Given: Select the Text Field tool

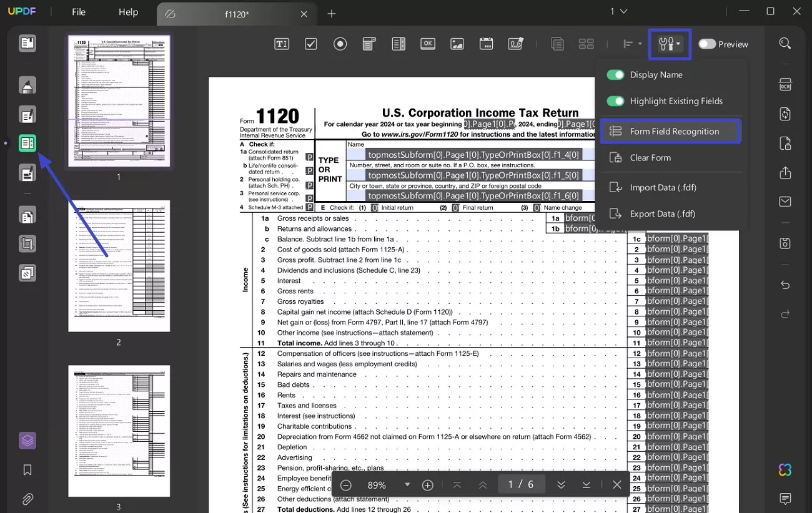Looking at the screenshot, I should click(282, 44).
